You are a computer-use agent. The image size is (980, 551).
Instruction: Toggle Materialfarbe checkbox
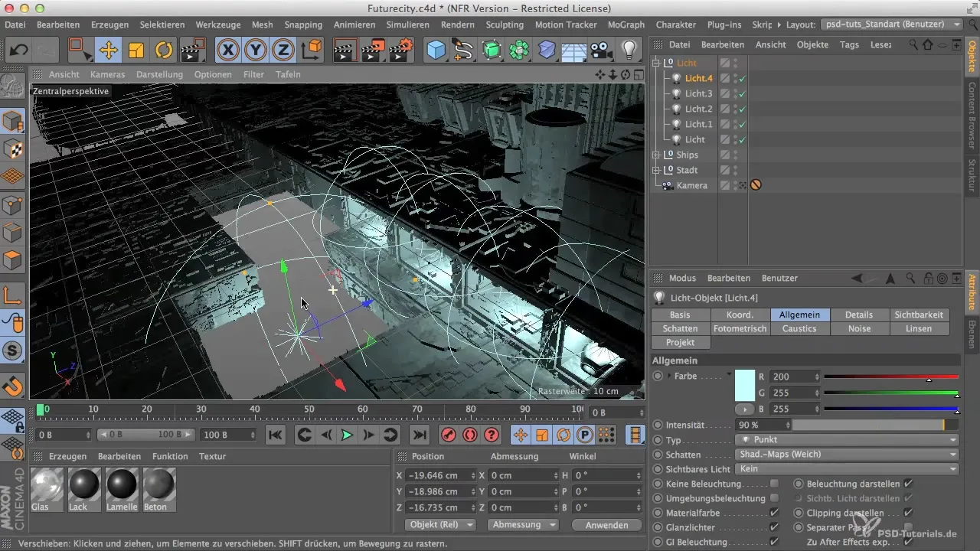(774, 513)
